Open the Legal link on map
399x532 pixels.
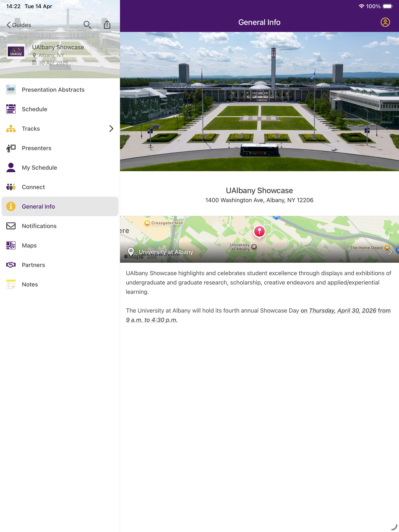tap(152, 257)
